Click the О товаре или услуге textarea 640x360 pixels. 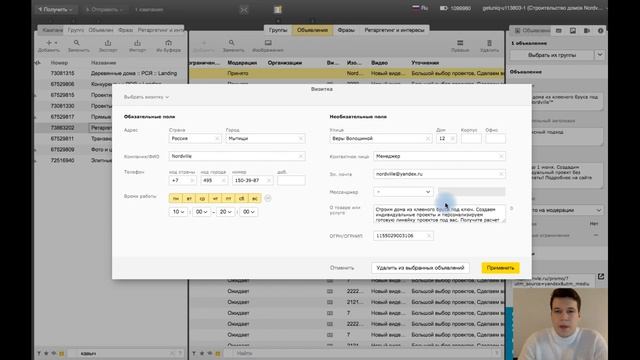tap(439, 214)
